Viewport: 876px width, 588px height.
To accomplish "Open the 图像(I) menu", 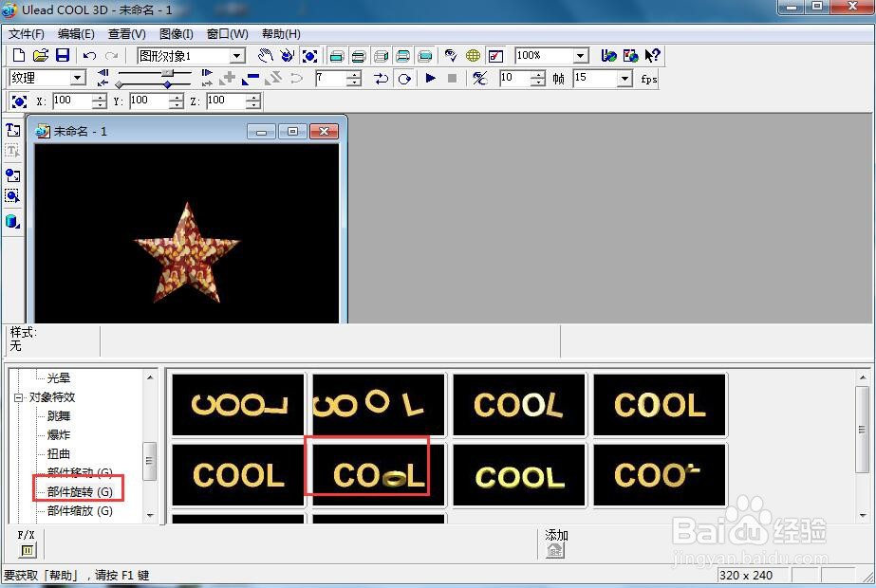I will pyautogui.click(x=176, y=34).
